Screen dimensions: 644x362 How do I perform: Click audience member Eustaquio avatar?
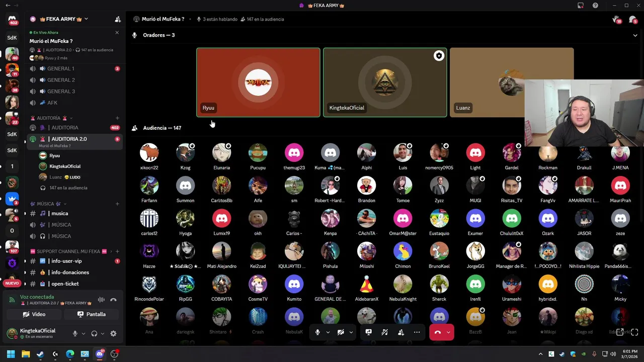(439, 218)
